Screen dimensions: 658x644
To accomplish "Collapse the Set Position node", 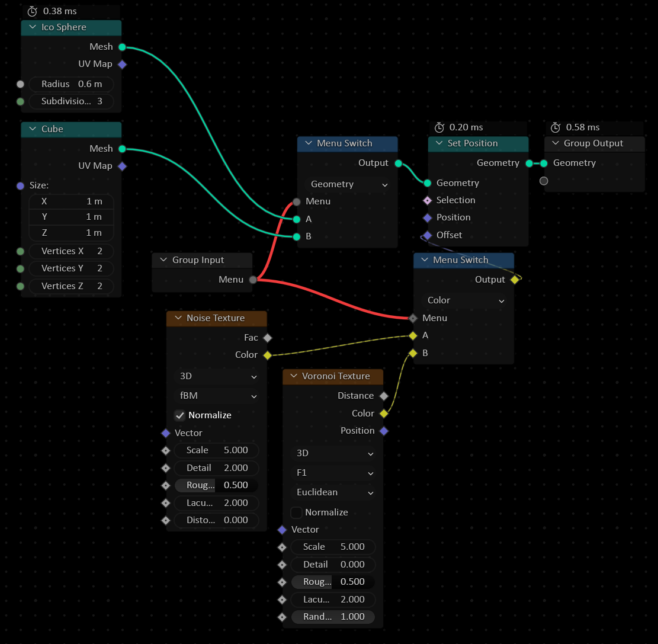I will click(438, 143).
